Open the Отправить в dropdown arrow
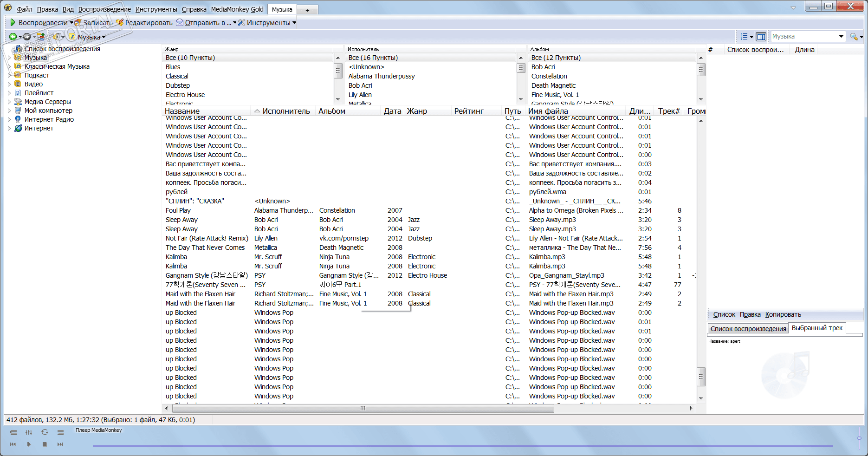Viewport: 868px width, 456px height. [x=235, y=23]
